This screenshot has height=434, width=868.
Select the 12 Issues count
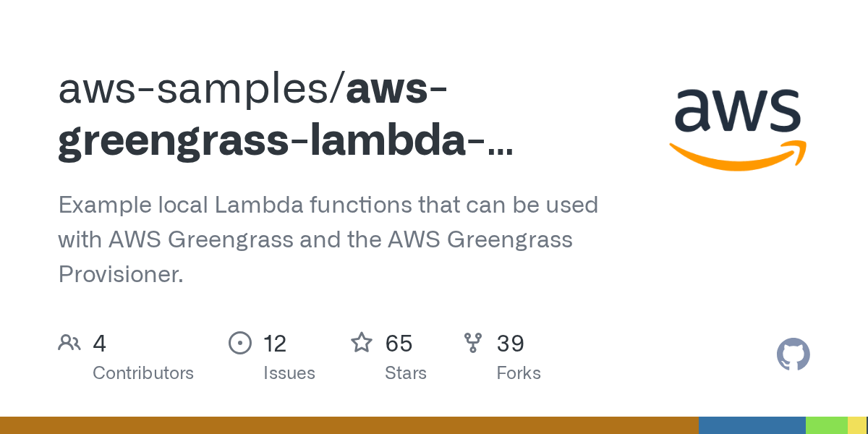pyautogui.click(x=275, y=344)
